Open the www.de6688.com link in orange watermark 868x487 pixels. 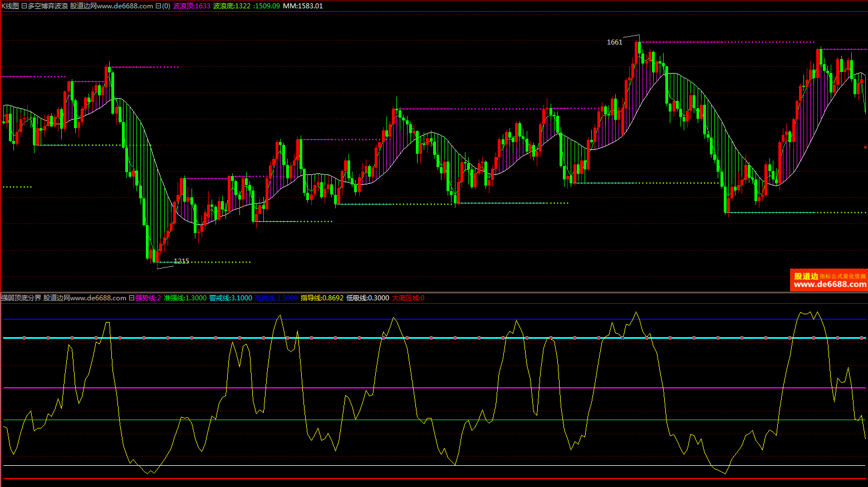click(x=830, y=285)
